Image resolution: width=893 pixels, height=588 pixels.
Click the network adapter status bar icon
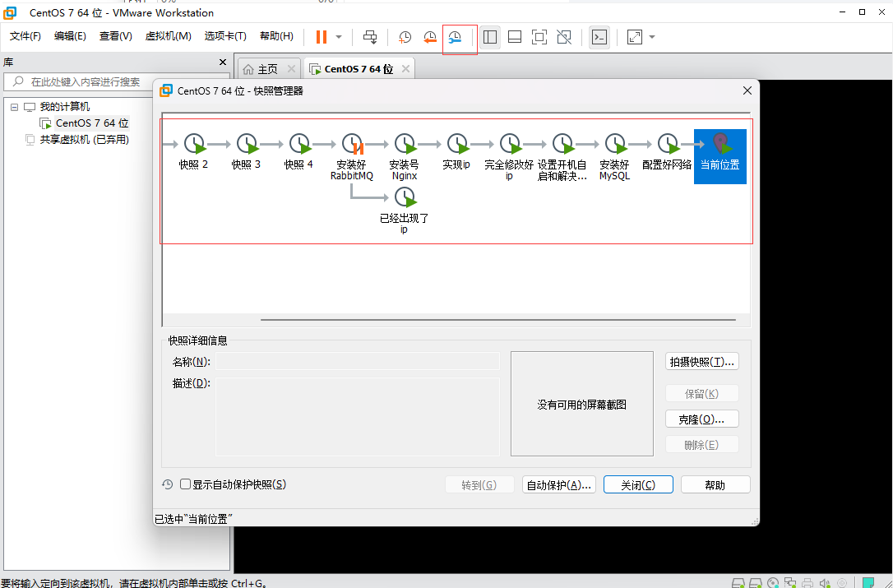790,583
